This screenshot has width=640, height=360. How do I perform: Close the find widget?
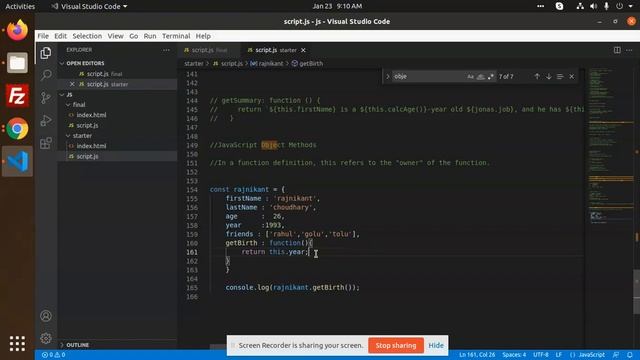coord(571,76)
